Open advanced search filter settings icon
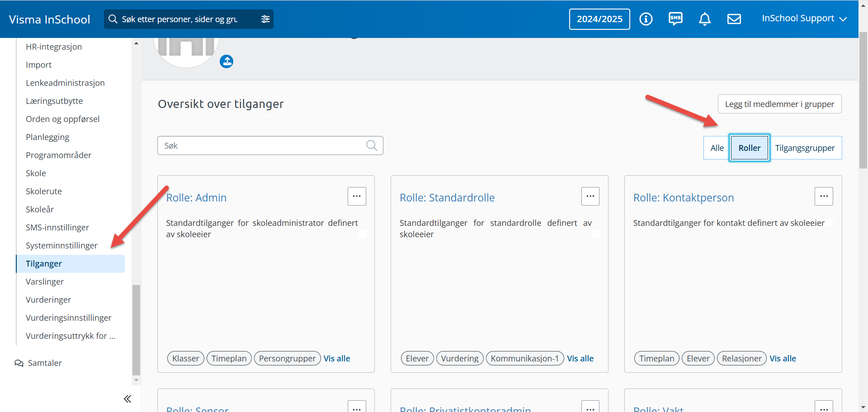The image size is (868, 412). pos(265,19)
